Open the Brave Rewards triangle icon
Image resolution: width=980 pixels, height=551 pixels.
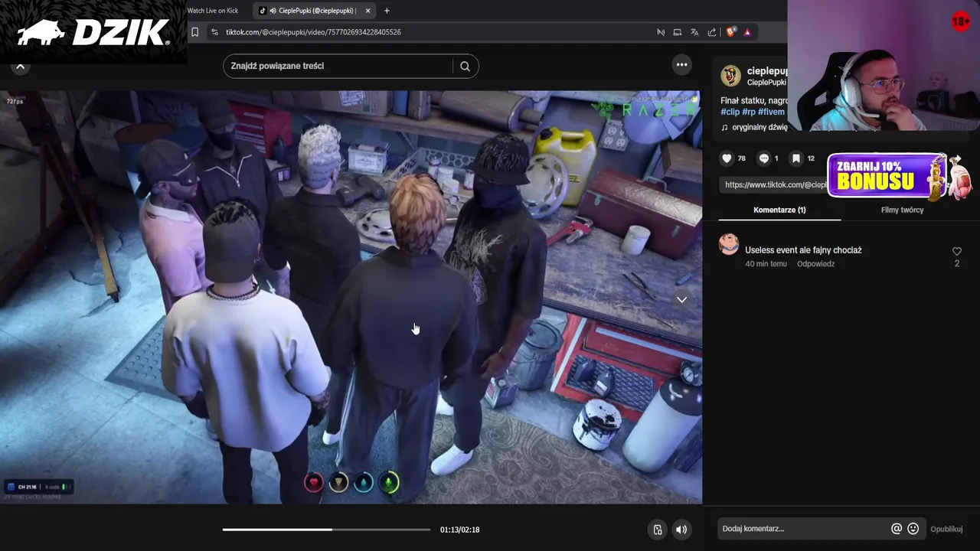coord(747,32)
